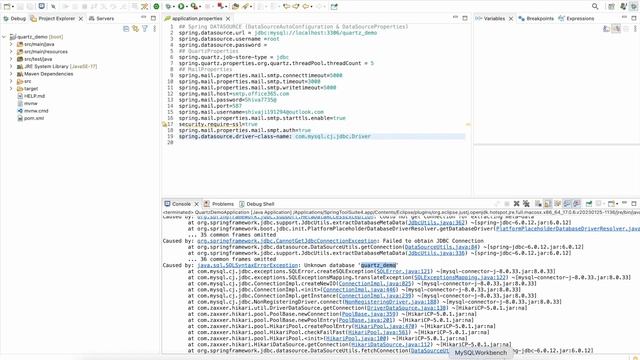
Task: Click Remove Launch X in Console
Action: tap(516, 204)
